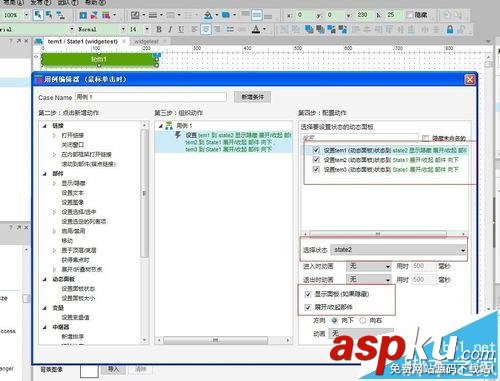500x381 pixels.
Task: Click the align text center icon
Action: point(206,29)
